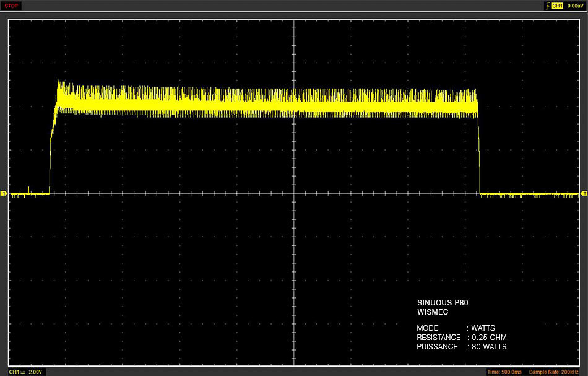Click the rising-edge trigger slope icon
Image resolution: width=588 pixels, height=376 pixels.
coord(548,6)
